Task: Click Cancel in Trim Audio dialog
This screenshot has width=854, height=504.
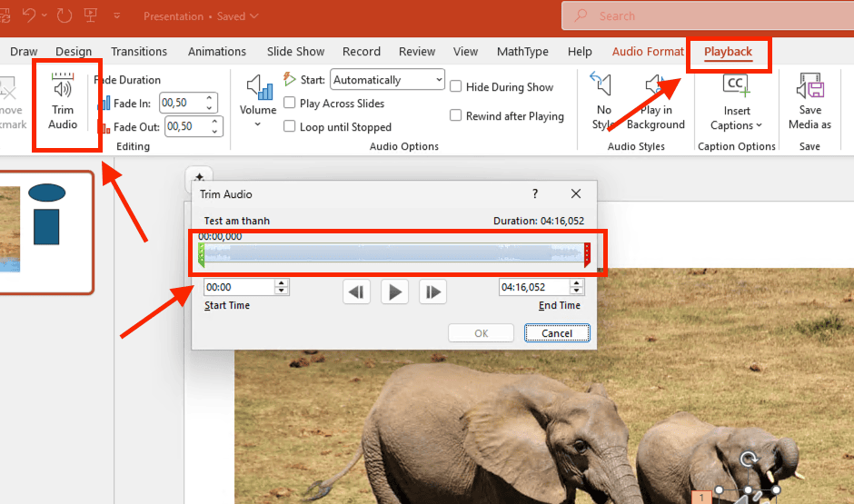Action: point(557,333)
